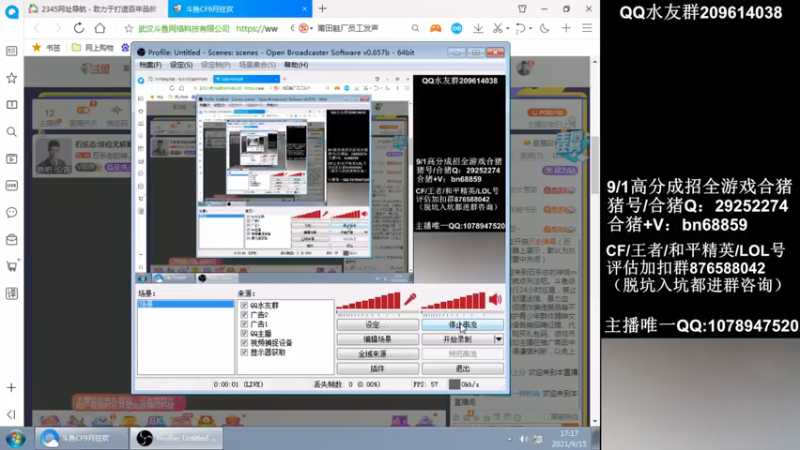This screenshot has height=450, width=800.
Task: Mute desktop audio speaker icon in OBS
Action: point(495,299)
